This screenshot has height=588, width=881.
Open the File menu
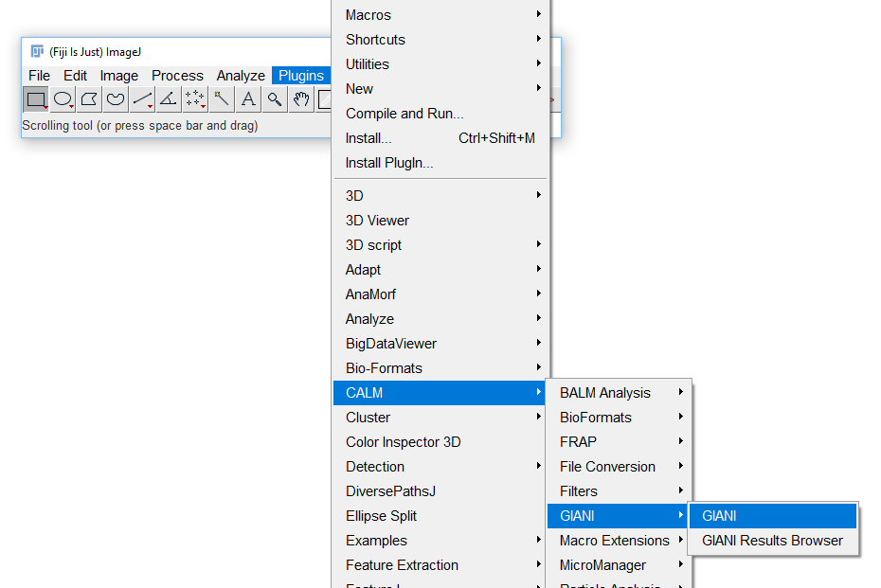[40, 75]
